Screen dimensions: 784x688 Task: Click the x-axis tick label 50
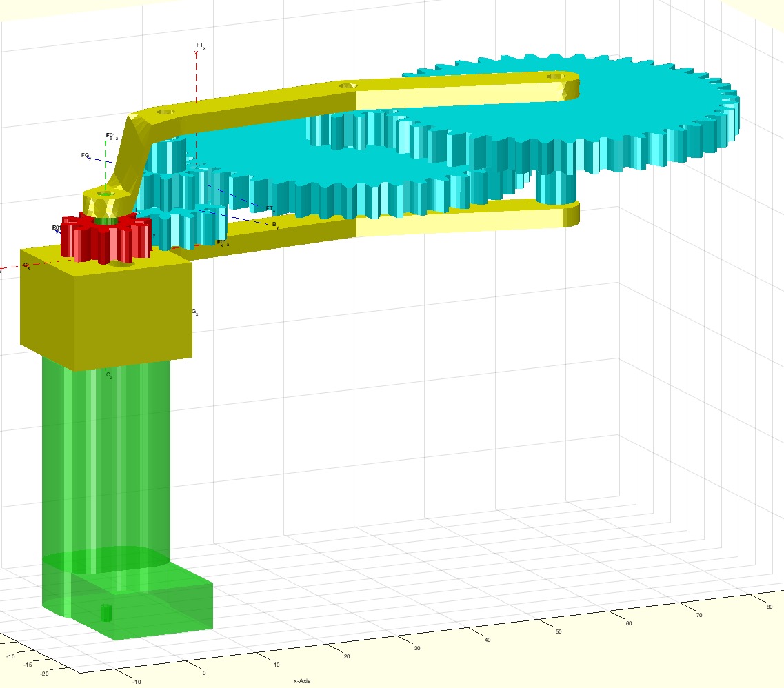[x=559, y=631]
